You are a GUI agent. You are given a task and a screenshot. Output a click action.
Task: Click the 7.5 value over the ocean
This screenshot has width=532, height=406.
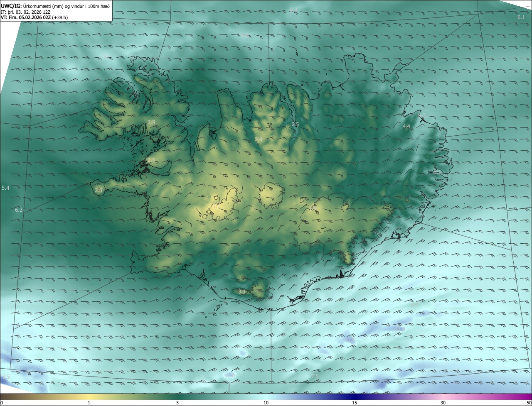tap(315, 376)
